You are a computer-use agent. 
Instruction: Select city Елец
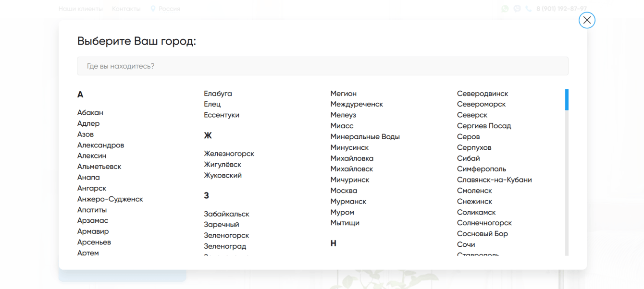point(212,104)
